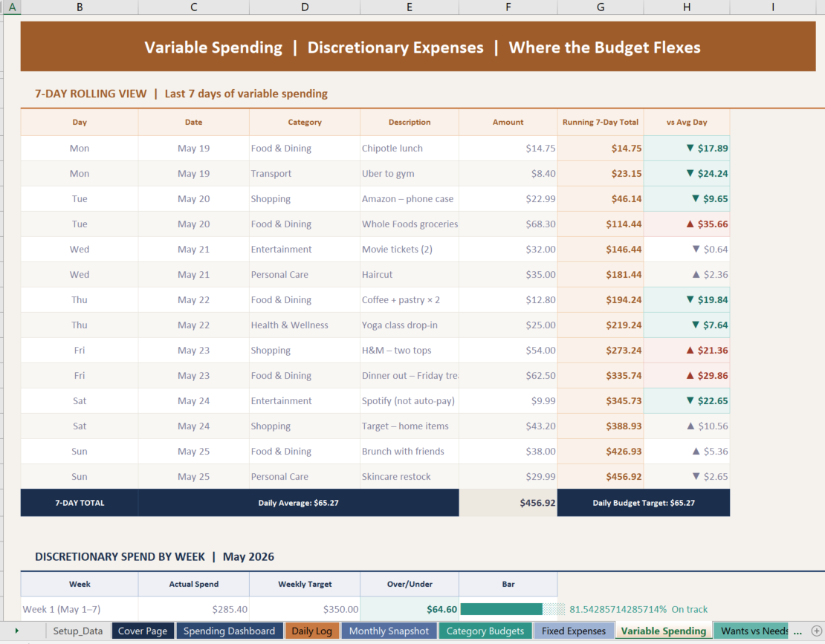Select column C header
This screenshot has width=825, height=644.
[x=194, y=7]
